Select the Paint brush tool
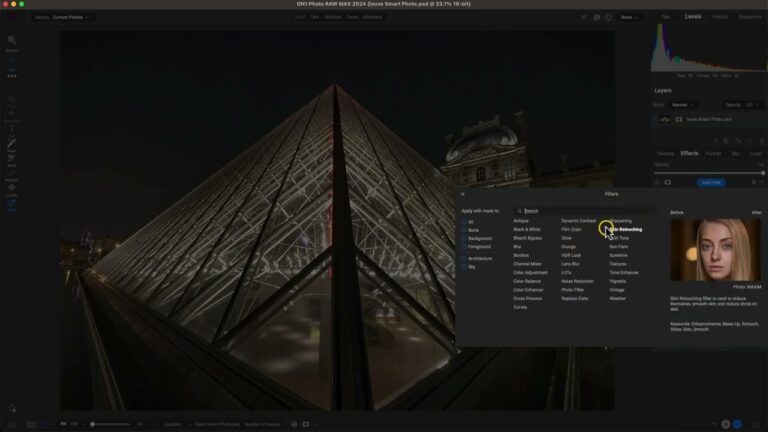The width and height of the screenshot is (768, 432). (x=12, y=144)
